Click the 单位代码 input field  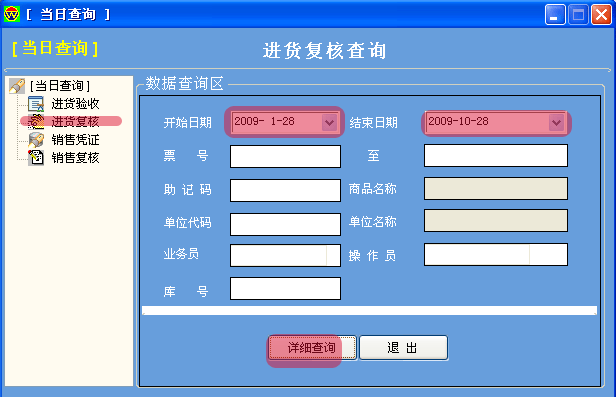click(x=285, y=224)
